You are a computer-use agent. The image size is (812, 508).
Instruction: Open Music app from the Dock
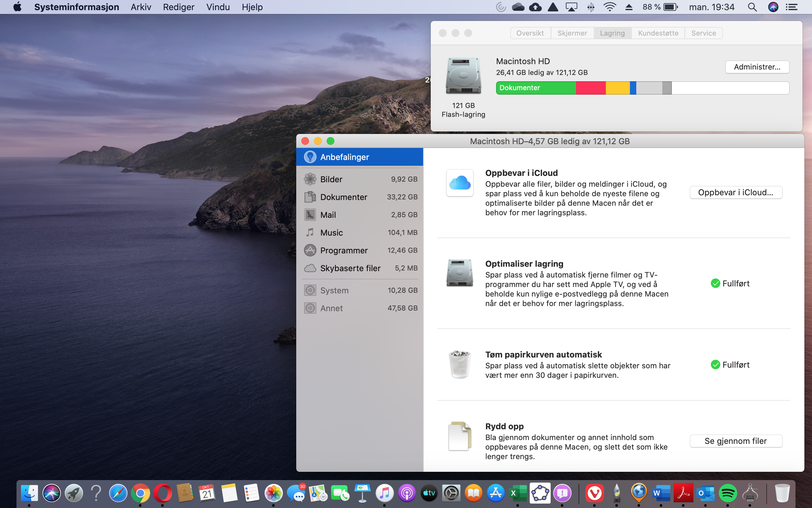click(x=384, y=493)
